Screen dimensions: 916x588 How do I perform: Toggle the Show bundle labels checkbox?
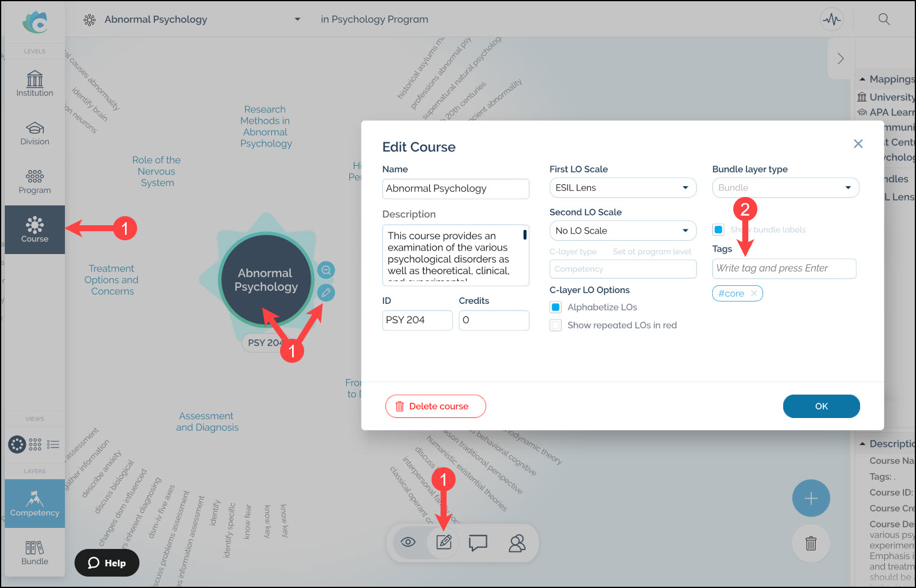(x=718, y=229)
